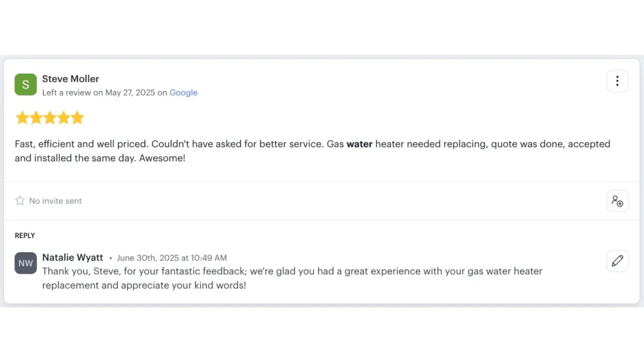
Task: Select the NW avatar for Natalie Wyatt
Action: tap(26, 263)
